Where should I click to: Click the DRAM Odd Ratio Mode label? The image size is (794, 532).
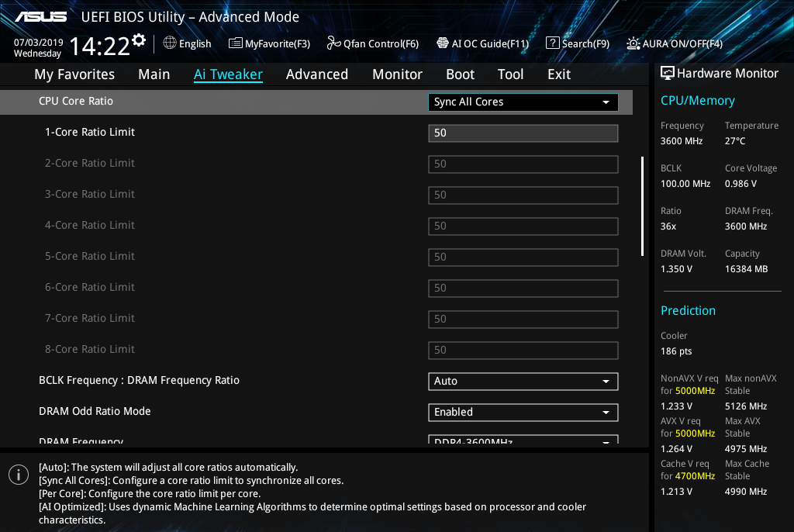point(95,411)
